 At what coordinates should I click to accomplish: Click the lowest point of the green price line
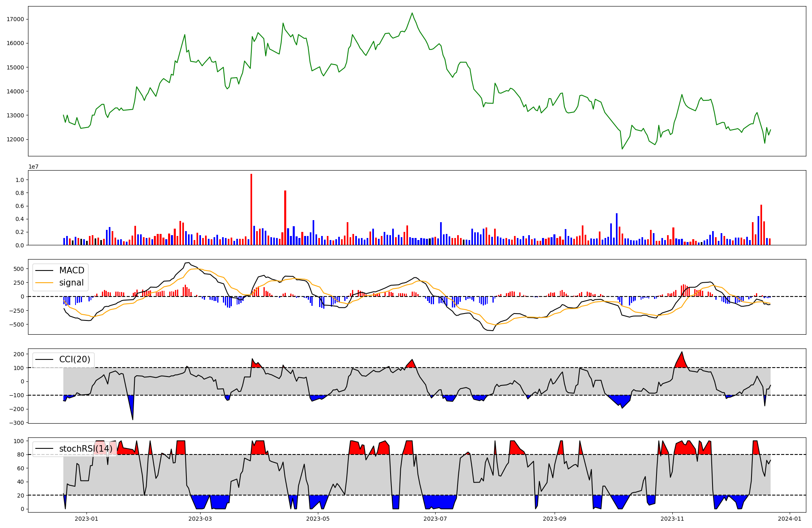[622, 149]
